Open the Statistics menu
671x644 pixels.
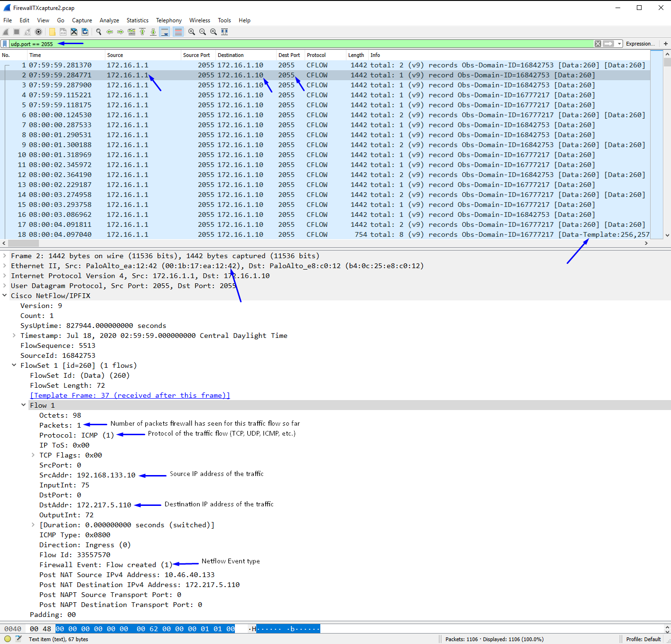point(137,20)
